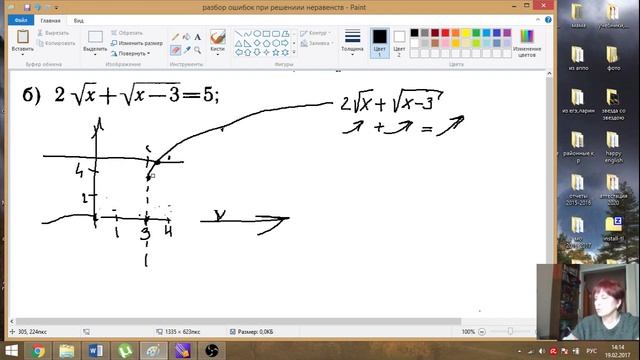Select the Color picker eyedropper tool
Screen dimensions: 640x360
point(187,50)
